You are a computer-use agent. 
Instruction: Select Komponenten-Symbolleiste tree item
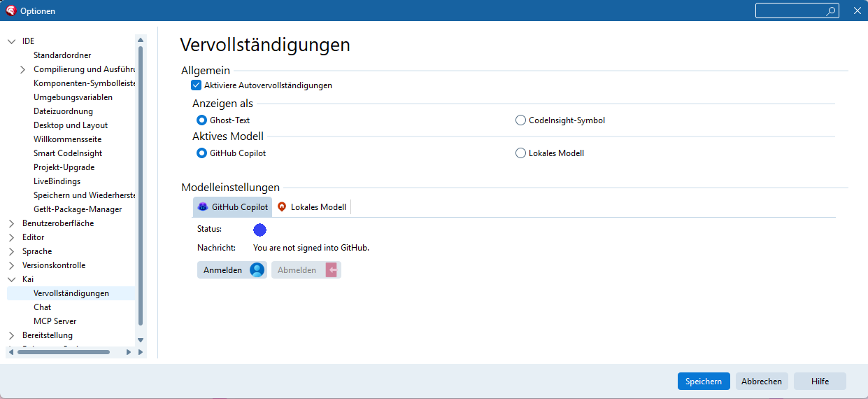coord(84,83)
